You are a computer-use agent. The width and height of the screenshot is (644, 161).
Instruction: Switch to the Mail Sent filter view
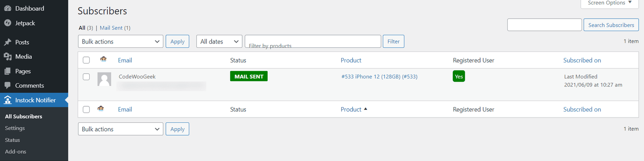111,28
